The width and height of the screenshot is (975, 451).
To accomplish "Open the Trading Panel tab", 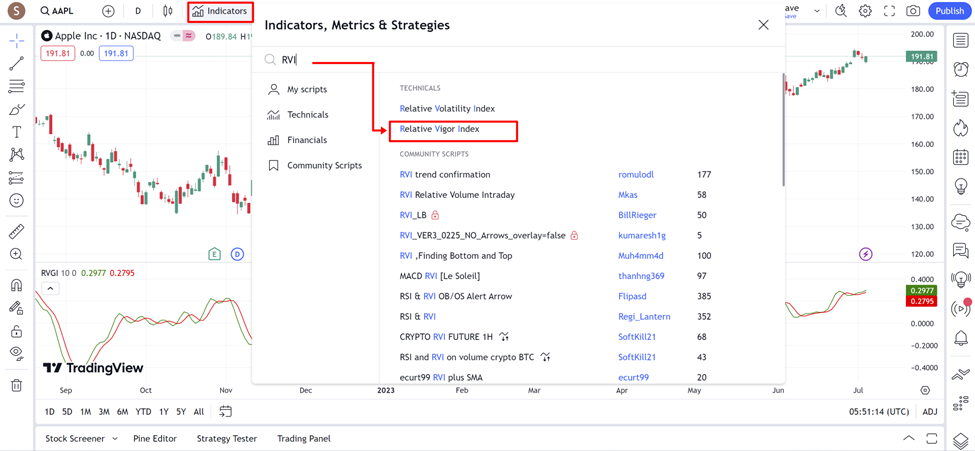I will (304, 439).
